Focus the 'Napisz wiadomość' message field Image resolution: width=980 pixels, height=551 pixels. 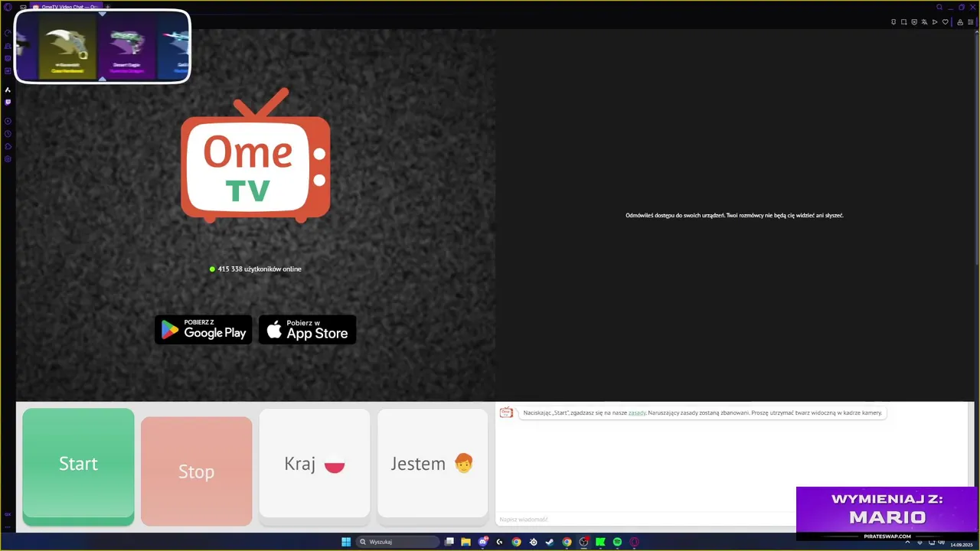click(647, 520)
